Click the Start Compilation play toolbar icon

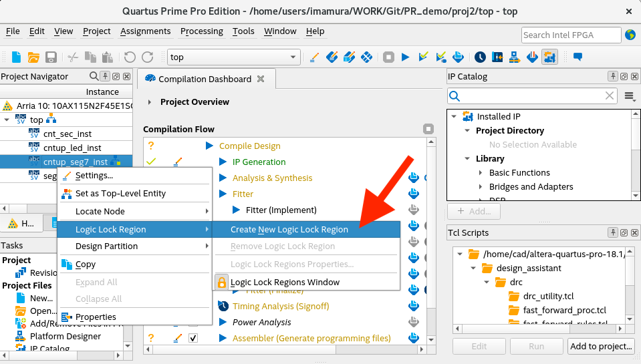[x=405, y=57]
